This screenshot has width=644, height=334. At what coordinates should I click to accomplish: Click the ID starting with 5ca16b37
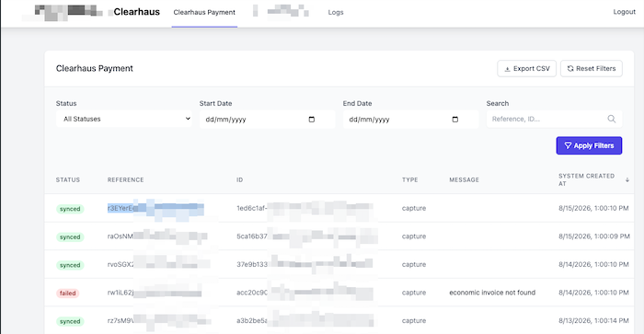(x=306, y=236)
